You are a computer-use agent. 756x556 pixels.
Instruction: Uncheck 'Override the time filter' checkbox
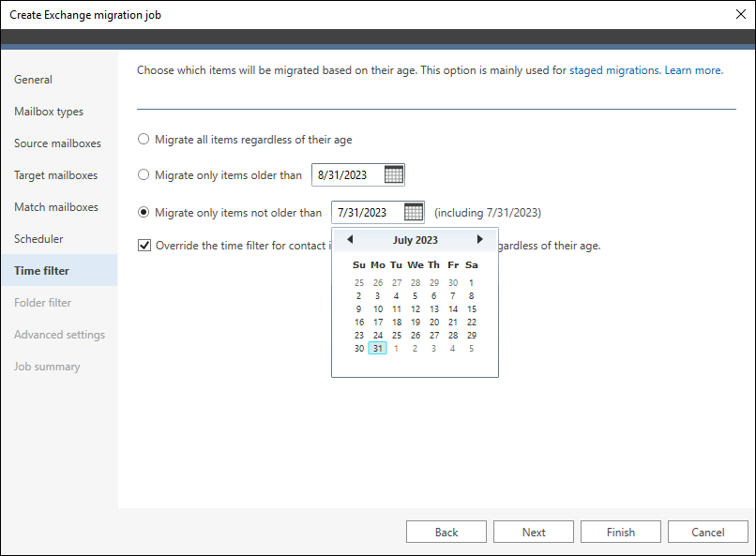point(144,246)
